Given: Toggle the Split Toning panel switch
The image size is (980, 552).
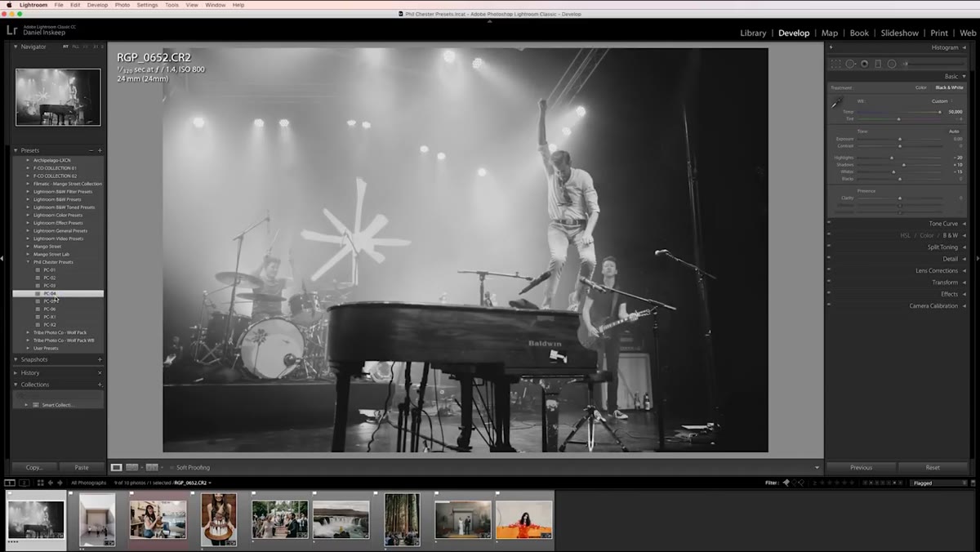Looking at the screenshot, I should pyautogui.click(x=829, y=247).
